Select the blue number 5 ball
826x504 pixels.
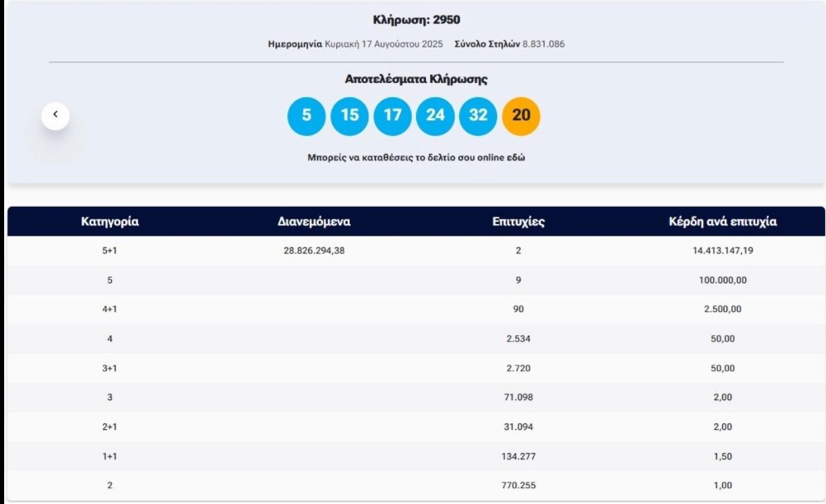tap(306, 116)
